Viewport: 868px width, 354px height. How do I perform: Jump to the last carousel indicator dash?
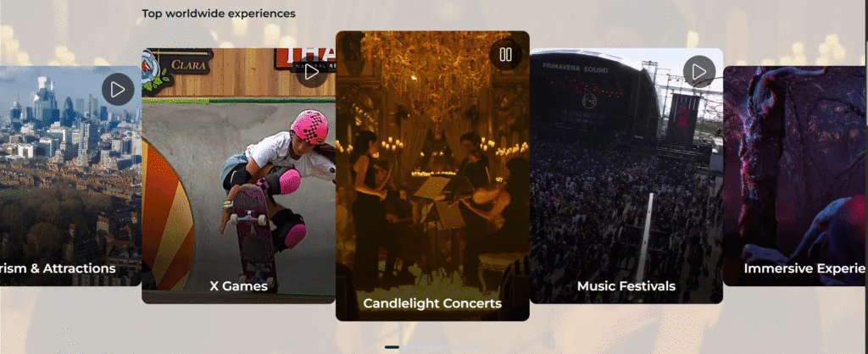(474, 347)
